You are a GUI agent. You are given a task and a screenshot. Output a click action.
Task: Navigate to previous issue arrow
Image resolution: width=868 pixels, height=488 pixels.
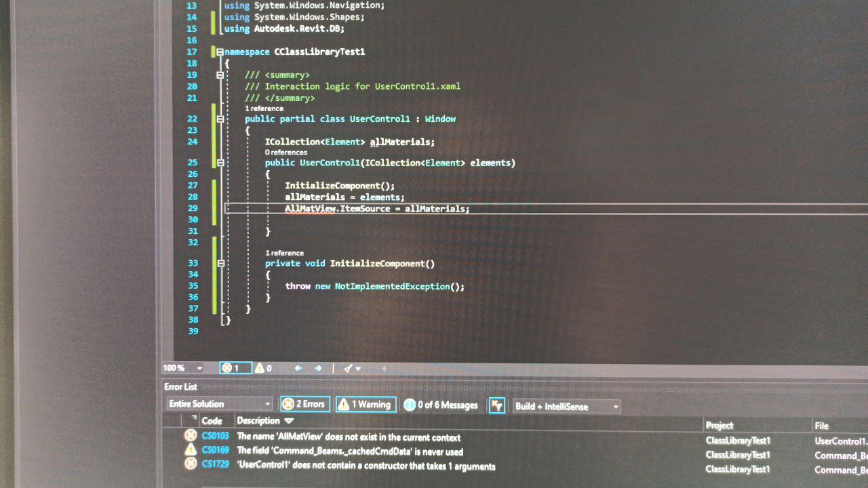298,368
